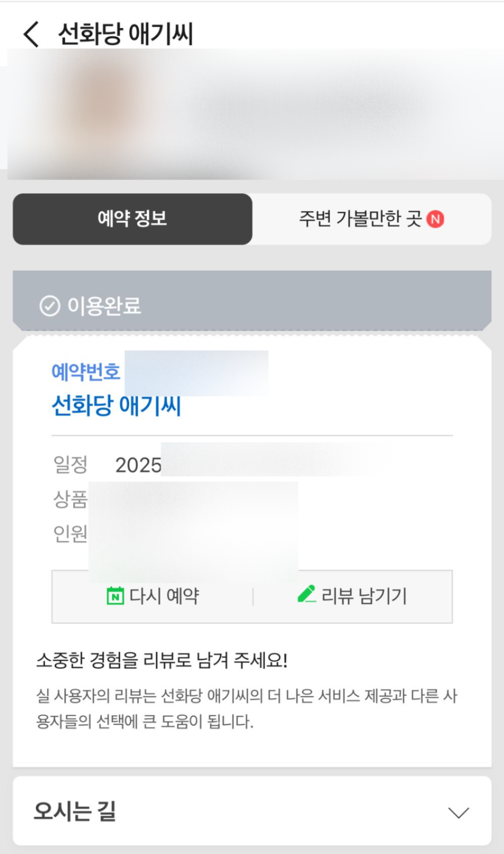Viewport: 504px width, 854px height.
Task: Tap the check circle icon beside 이용완료
Action: (x=49, y=306)
